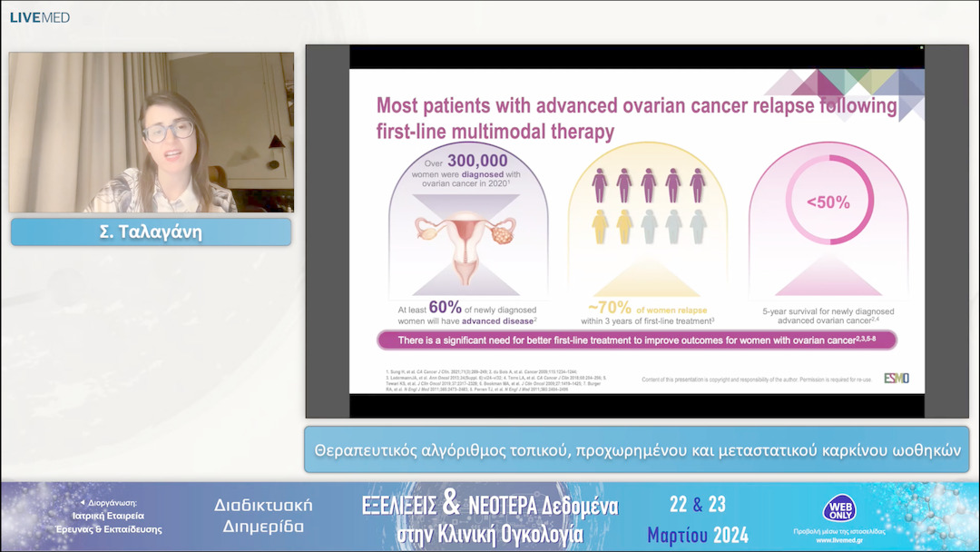Click the <50% donut chart

828,202
